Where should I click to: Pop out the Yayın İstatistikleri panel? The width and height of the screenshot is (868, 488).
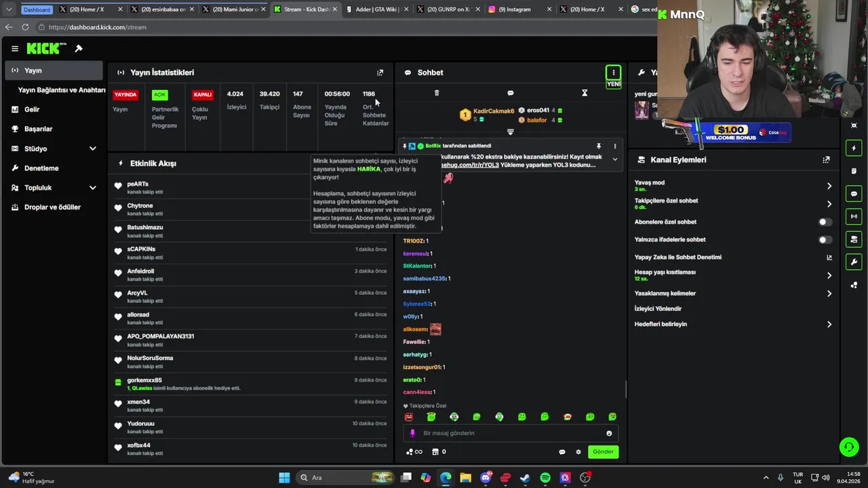pyautogui.click(x=380, y=73)
